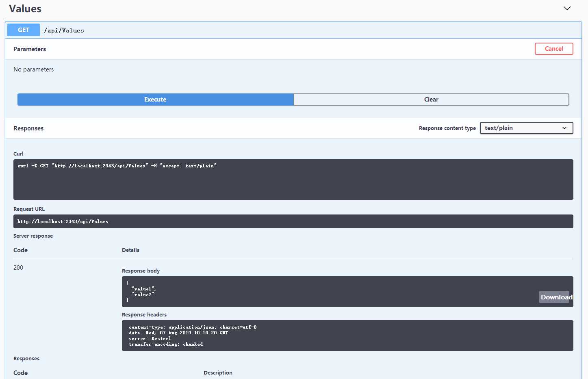Click the Values section heading

tap(25, 9)
